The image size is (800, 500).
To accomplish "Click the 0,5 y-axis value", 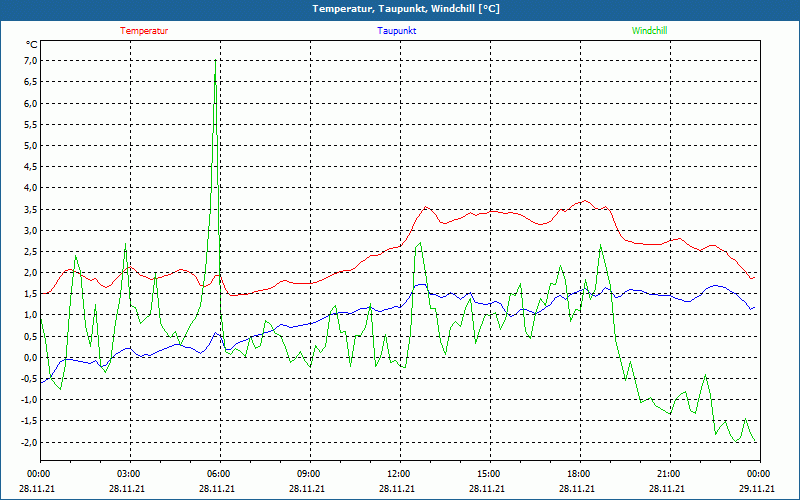I will (x=31, y=336).
